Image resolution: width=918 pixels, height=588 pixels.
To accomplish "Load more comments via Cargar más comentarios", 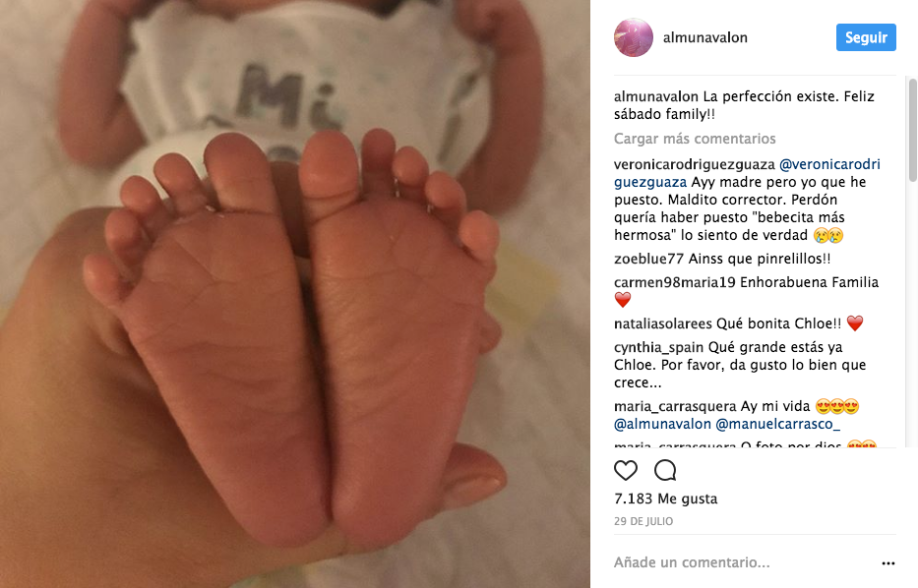I will [695, 139].
